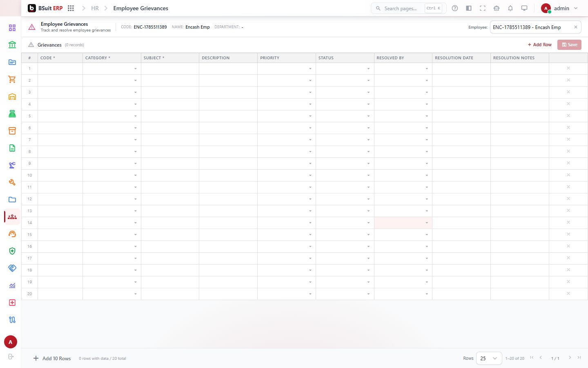Go to the next page arrow
Viewport: 588px width, 368px height.
(570, 357)
